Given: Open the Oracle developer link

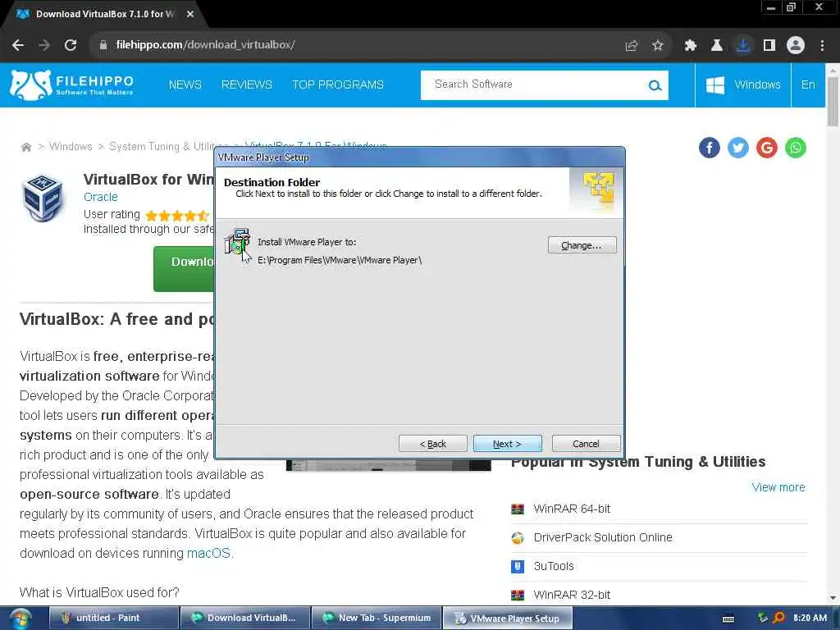Looking at the screenshot, I should [x=101, y=197].
